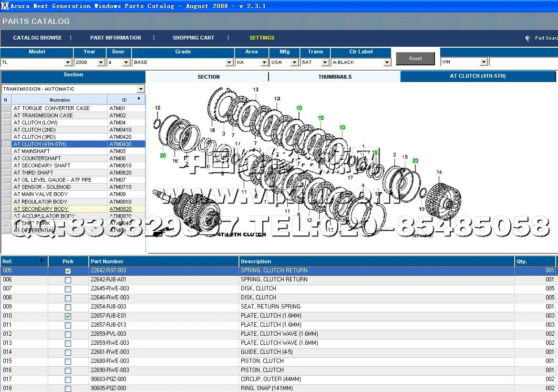Click the highlighted callout 20 near part 16
Viewport: 558px width, 392px height.
tap(163, 155)
